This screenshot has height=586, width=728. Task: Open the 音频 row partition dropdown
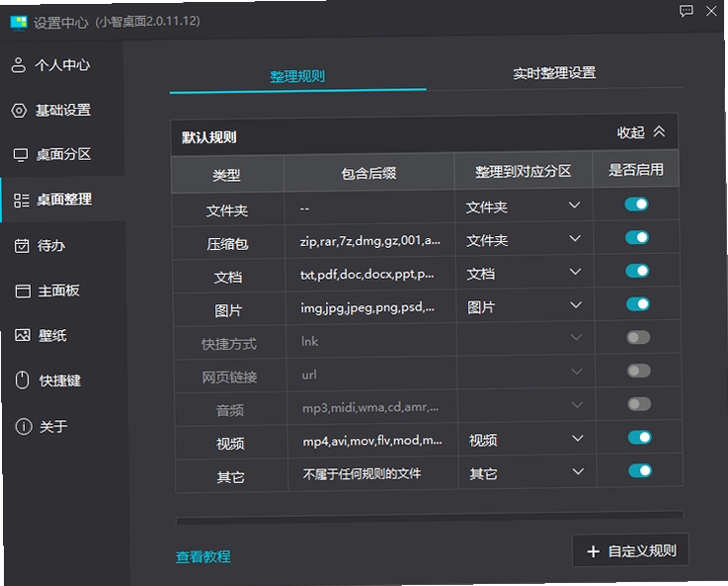(x=526, y=406)
